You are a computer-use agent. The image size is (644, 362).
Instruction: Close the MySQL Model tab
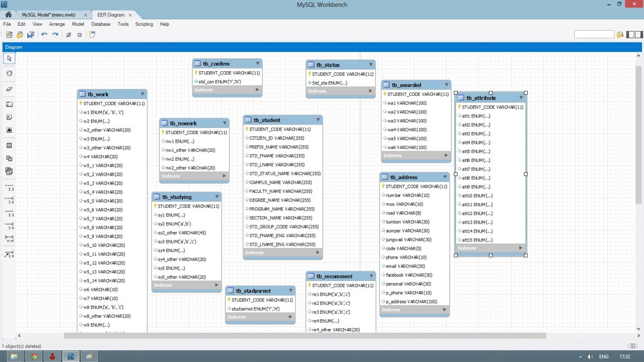click(85, 15)
